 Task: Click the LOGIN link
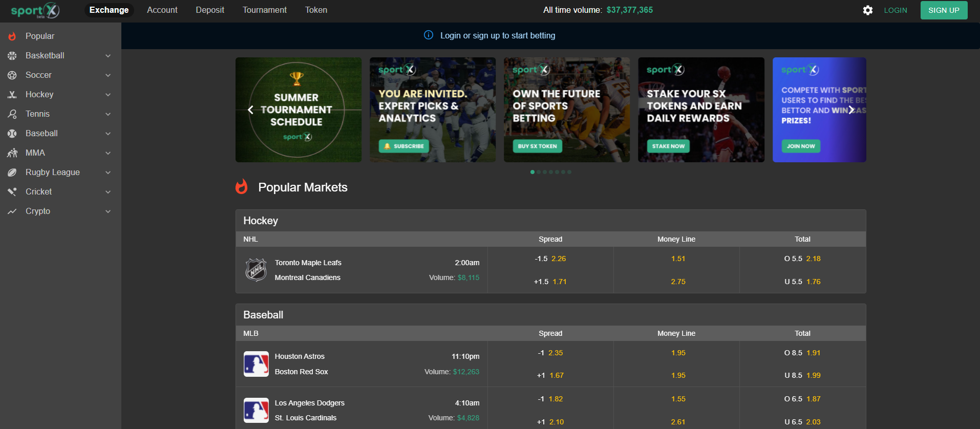pyautogui.click(x=896, y=10)
